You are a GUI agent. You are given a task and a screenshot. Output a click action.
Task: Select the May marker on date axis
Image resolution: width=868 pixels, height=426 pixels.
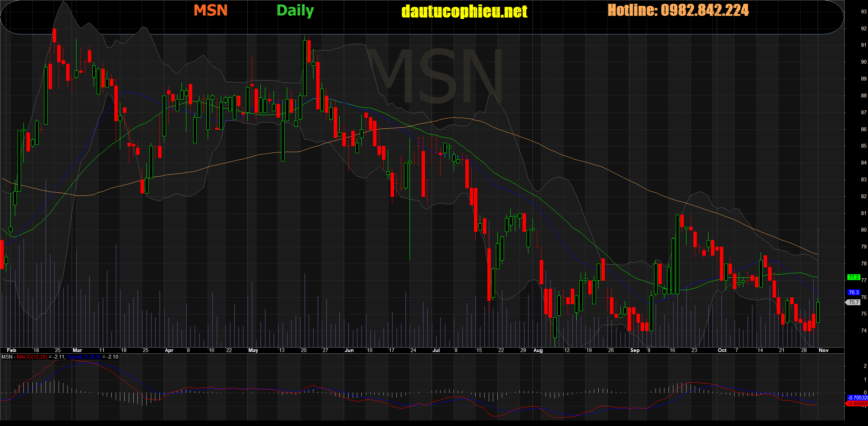click(253, 350)
